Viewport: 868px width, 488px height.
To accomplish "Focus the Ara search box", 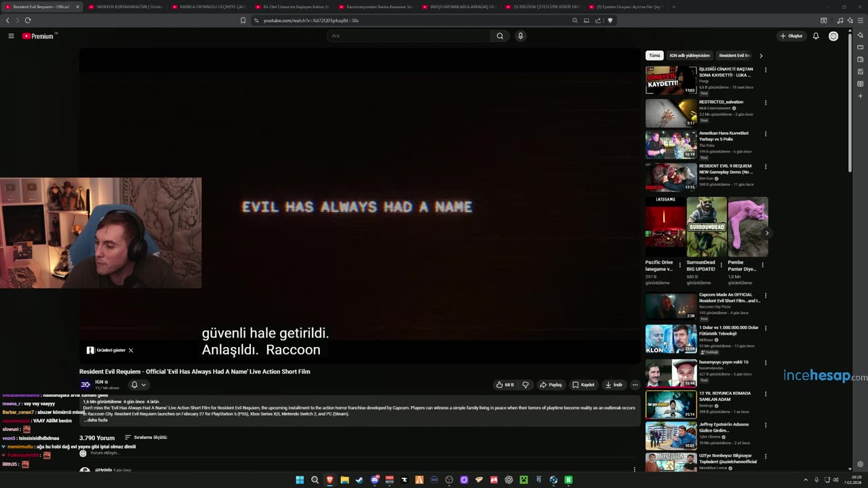I will [409, 36].
